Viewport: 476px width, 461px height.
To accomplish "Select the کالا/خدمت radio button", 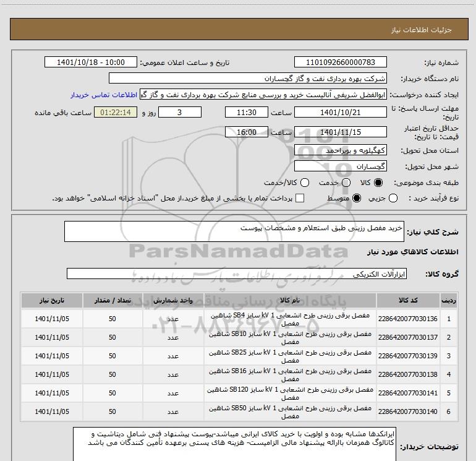I will click(x=305, y=183).
